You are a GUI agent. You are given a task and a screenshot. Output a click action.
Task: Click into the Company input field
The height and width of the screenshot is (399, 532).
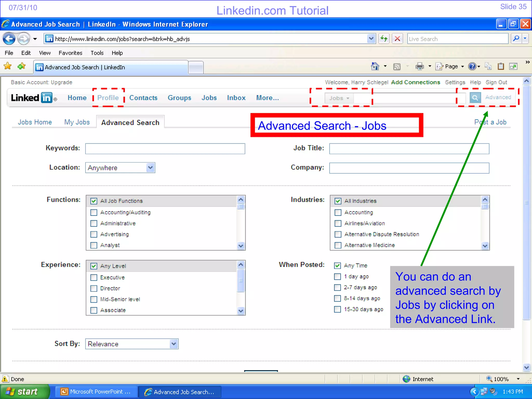pos(409,168)
